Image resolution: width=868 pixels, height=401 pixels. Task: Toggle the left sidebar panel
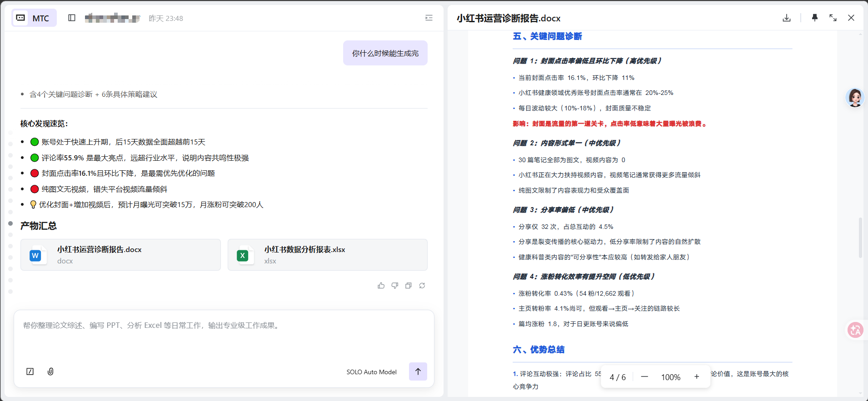[72, 18]
